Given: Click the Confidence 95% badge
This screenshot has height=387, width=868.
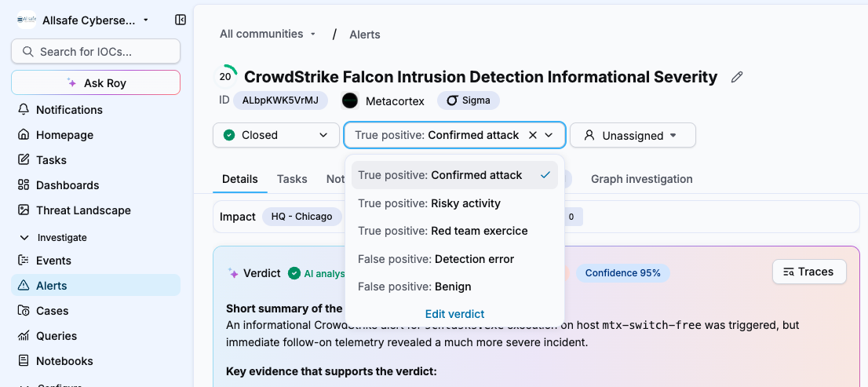Looking at the screenshot, I should (623, 273).
